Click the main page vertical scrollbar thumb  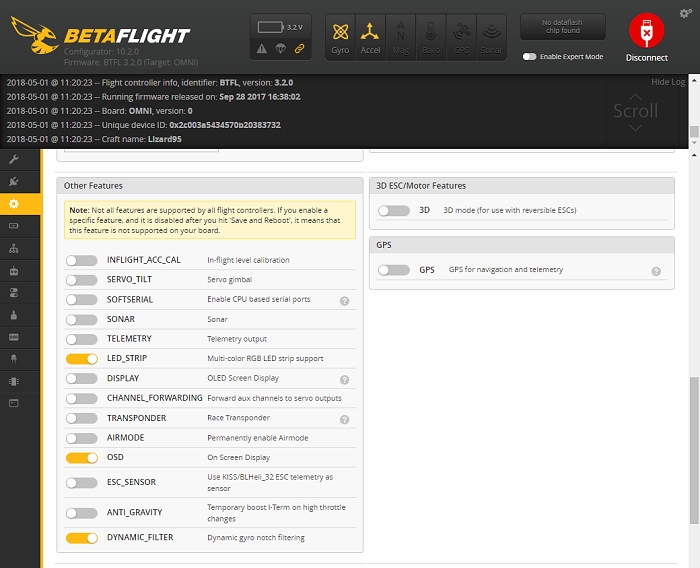click(x=694, y=451)
